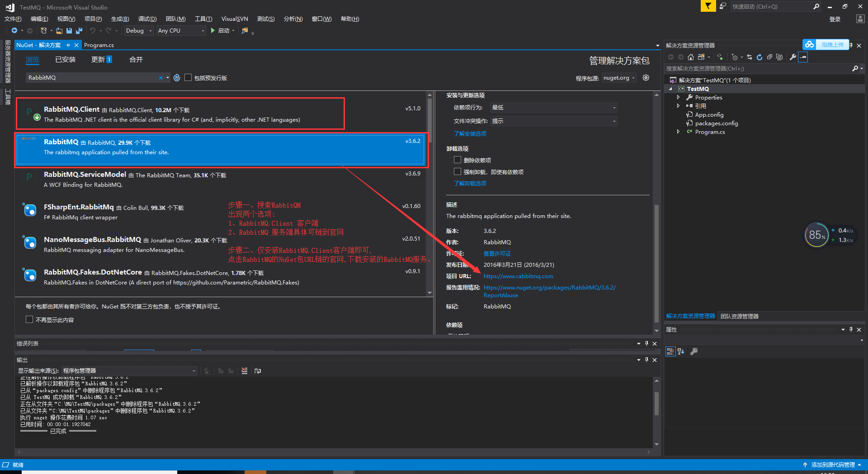Click the 了解安装选项 link
The height and width of the screenshot is (474, 868).
pyautogui.click(x=470, y=134)
